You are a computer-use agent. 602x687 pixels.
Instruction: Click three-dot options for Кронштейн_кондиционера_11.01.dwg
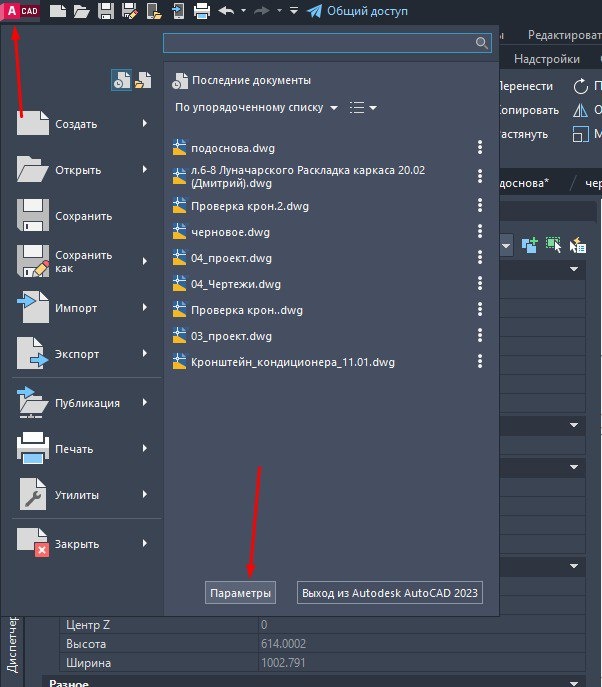click(480, 361)
